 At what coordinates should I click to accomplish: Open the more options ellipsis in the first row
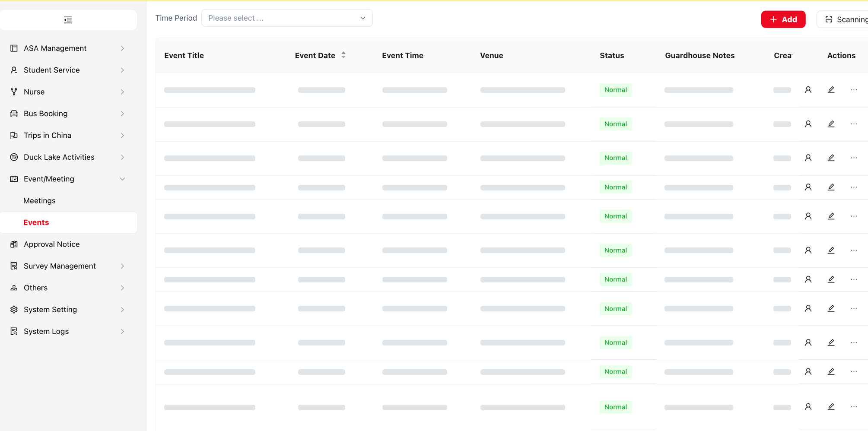[854, 90]
